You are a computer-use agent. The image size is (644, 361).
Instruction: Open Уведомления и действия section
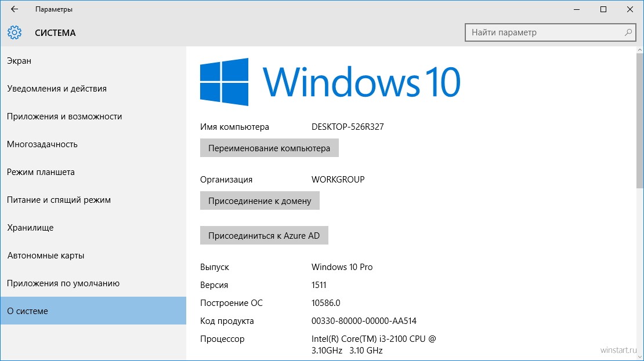tap(93, 89)
